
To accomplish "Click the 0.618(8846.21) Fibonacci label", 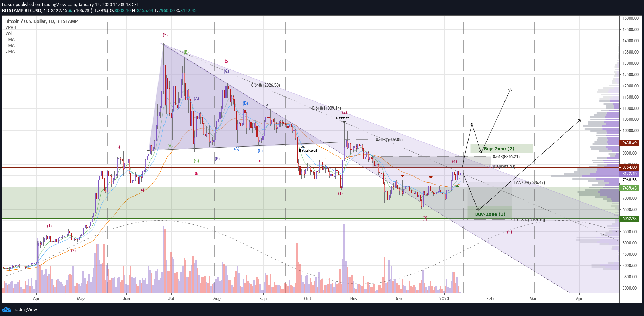I will pyautogui.click(x=506, y=157).
